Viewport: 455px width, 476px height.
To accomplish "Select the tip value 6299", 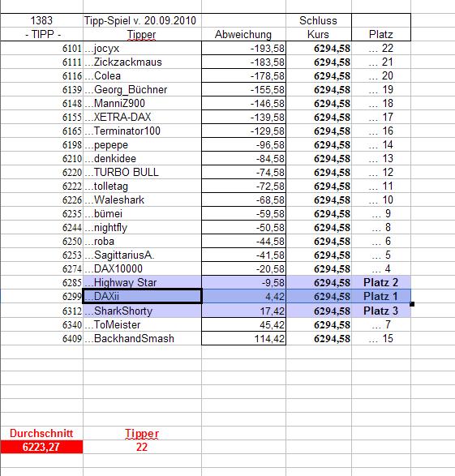I will 41,296.
